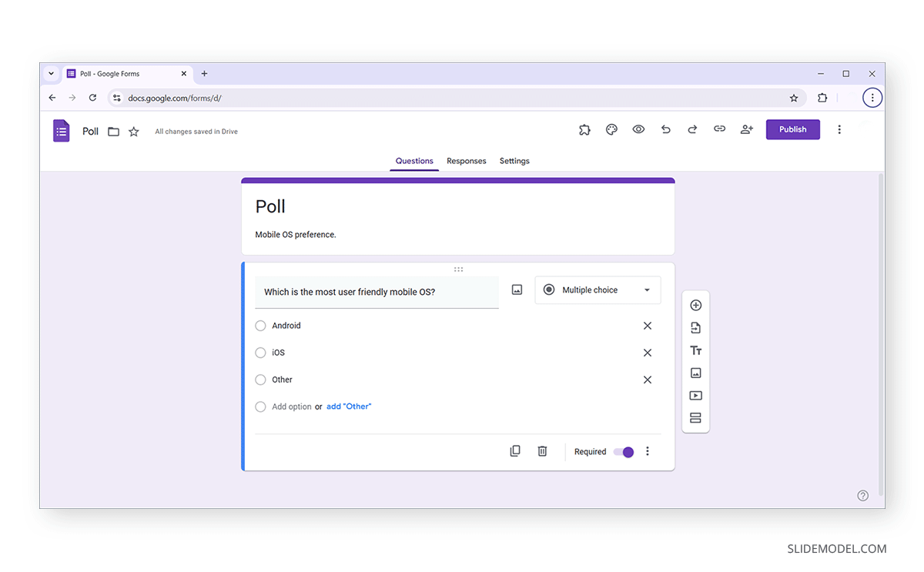Duplicate the current question
The width and height of the screenshot is (924, 572).
[x=515, y=450]
